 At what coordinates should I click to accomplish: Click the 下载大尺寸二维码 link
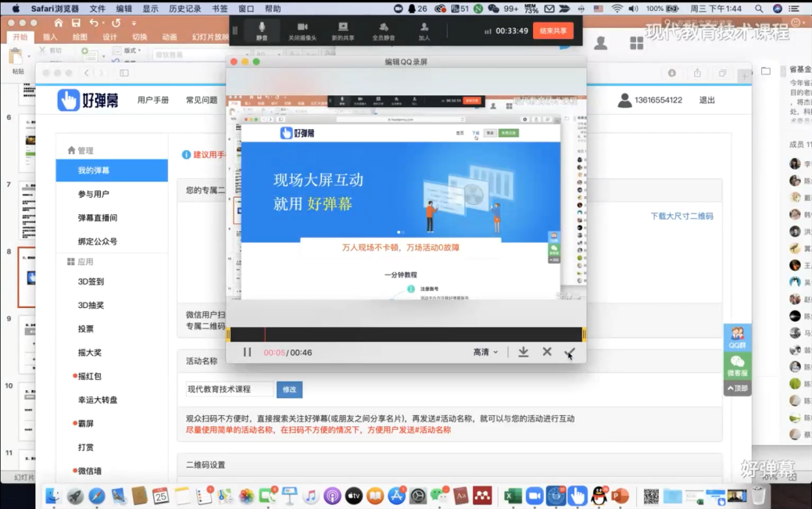[681, 217]
